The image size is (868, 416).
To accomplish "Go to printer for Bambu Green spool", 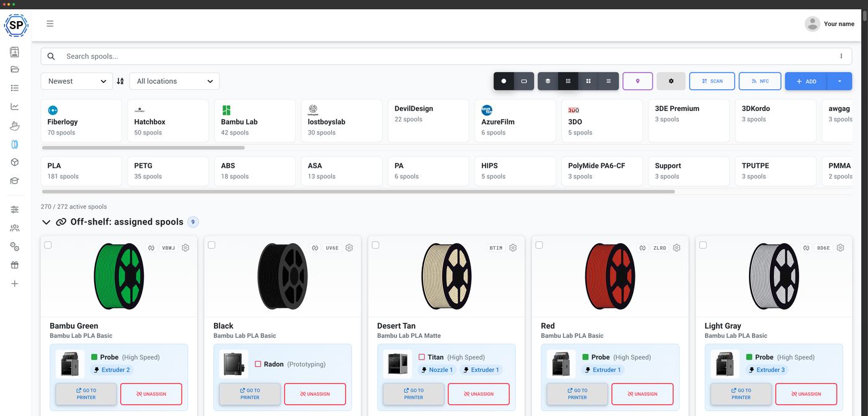I will click(86, 394).
